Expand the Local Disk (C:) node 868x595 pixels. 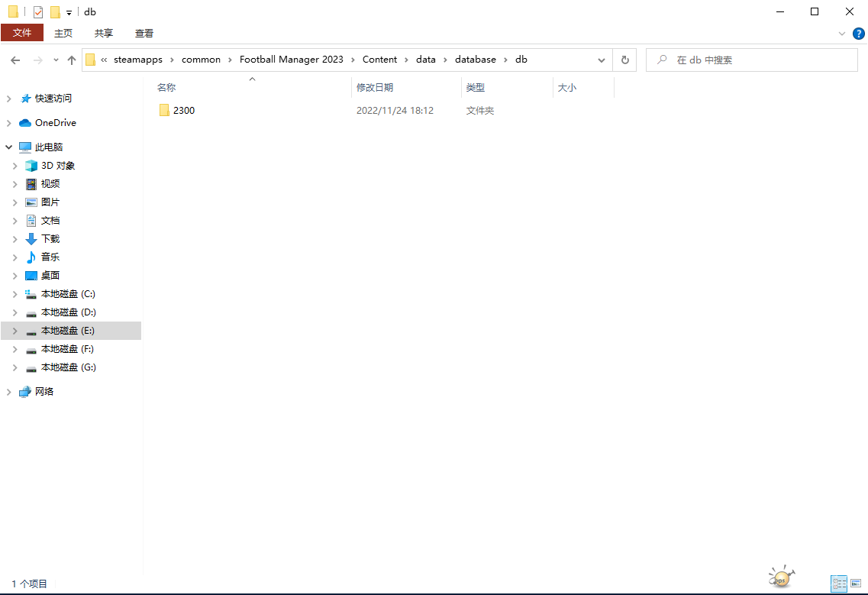pyautogui.click(x=15, y=294)
